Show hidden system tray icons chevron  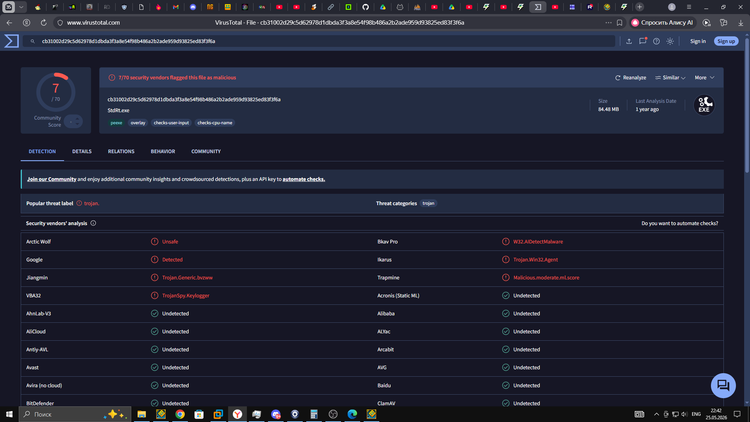click(x=656, y=414)
